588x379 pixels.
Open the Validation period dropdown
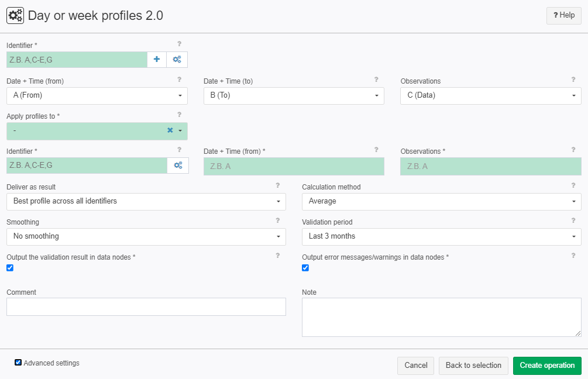tap(441, 237)
